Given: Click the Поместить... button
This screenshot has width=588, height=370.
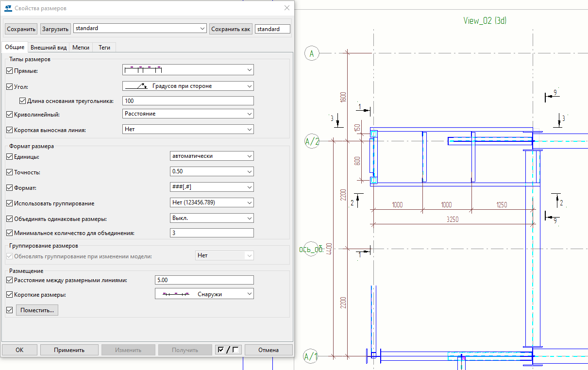Looking at the screenshot, I should click(x=37, y=310).
